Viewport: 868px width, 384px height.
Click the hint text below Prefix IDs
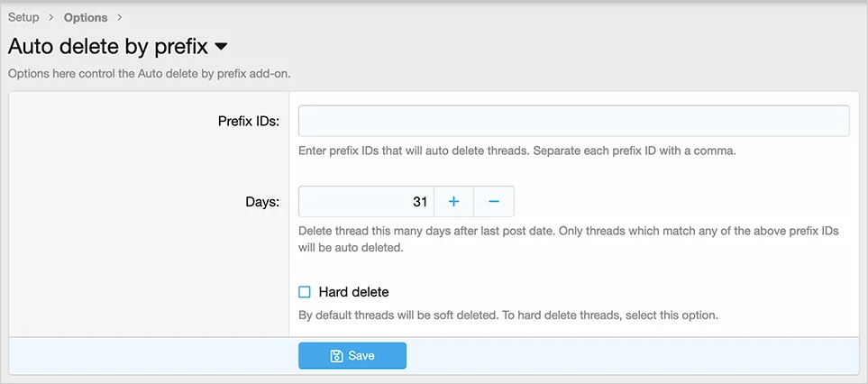[517, 151]
